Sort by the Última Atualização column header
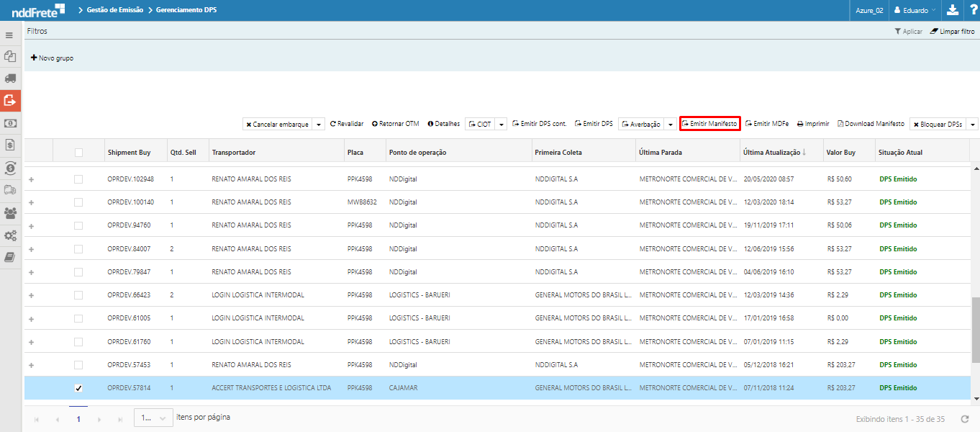 tap(771, 153)
